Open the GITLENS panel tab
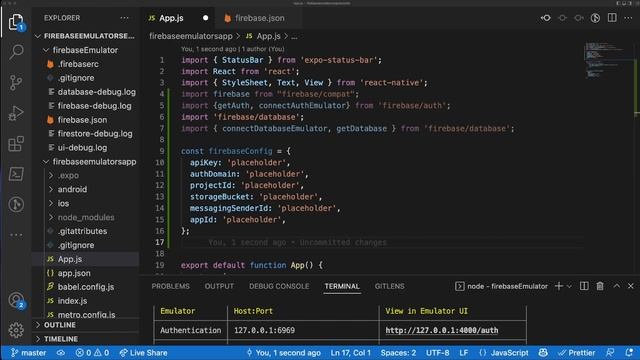The image size is (640, 360). click(389, 286)
